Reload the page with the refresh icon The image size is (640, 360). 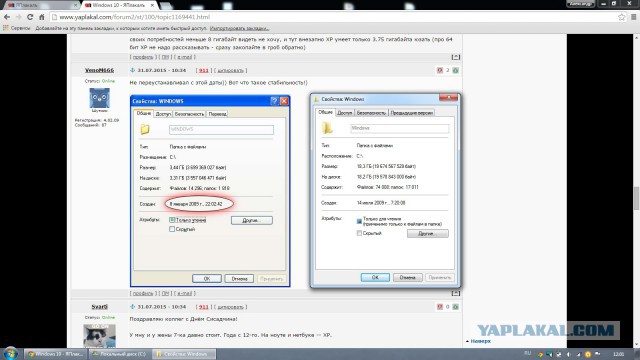30,17
